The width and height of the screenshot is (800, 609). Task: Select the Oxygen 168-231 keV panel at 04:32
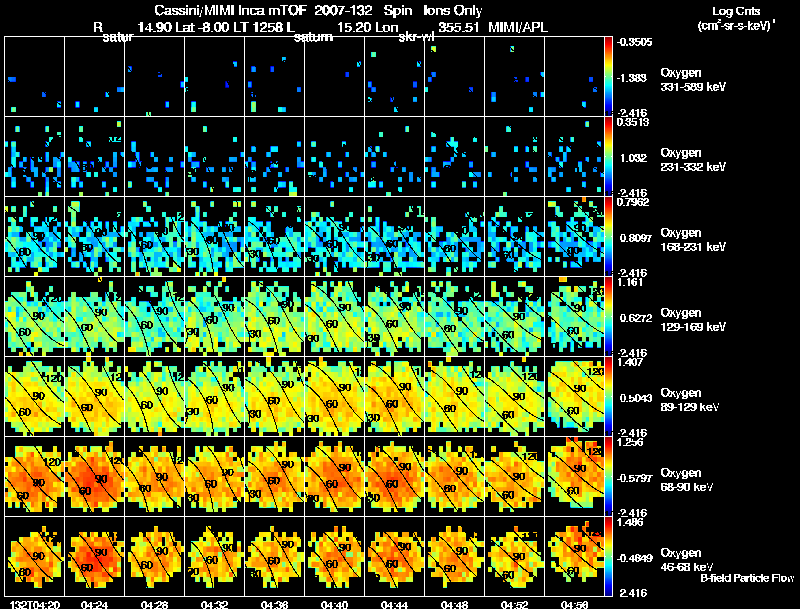click(214, 237)
